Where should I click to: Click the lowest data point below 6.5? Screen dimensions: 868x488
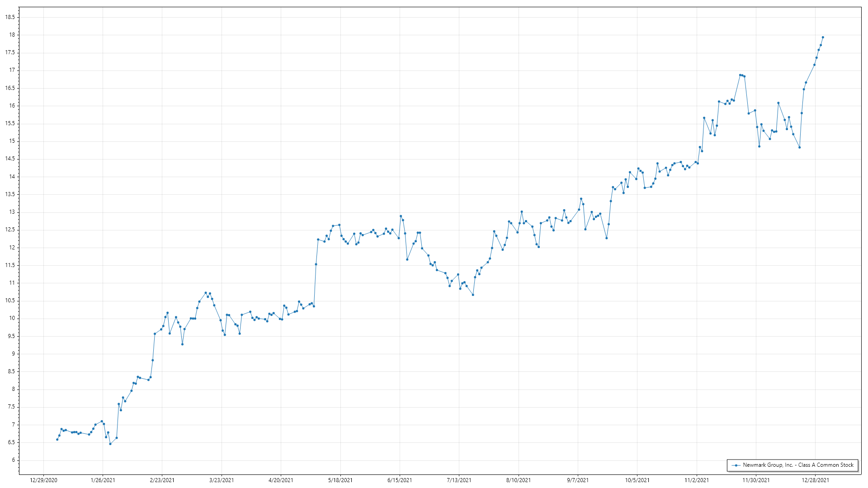(110, 444)
